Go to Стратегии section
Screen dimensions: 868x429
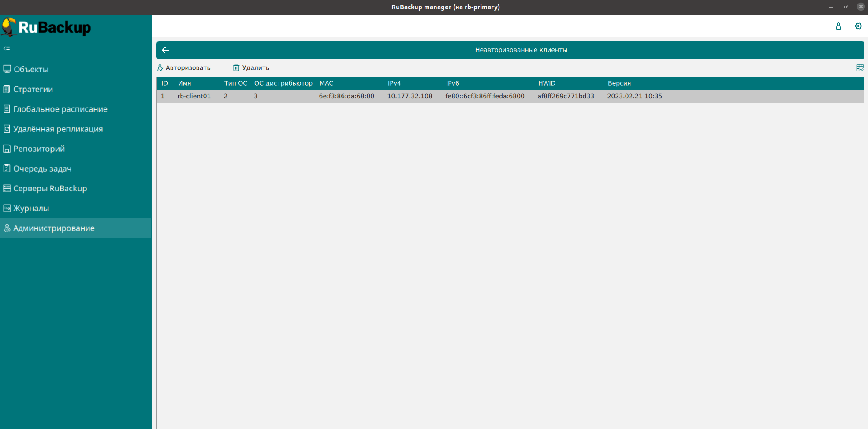tap(33, 89)
